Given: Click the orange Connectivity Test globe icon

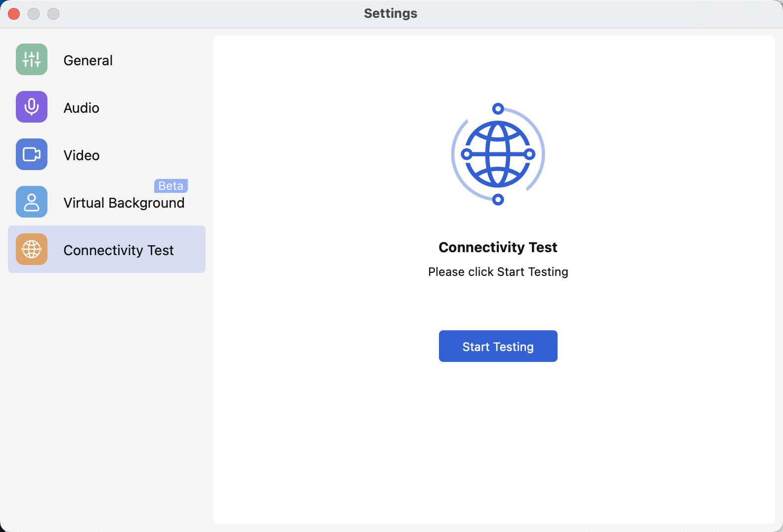Looking at the screenshot, I should point(32,249).
